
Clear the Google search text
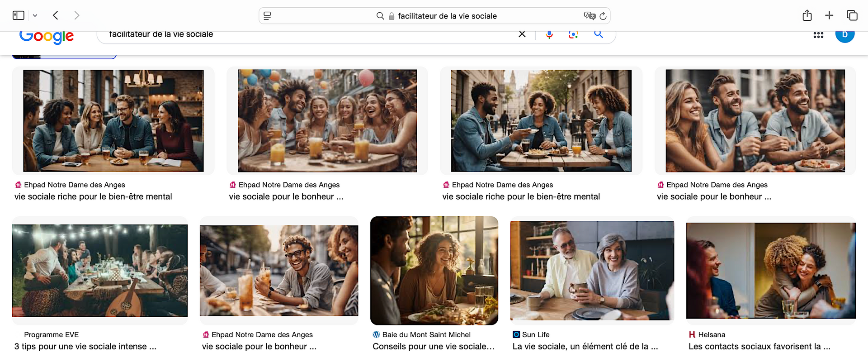click(x=522, y=34)
